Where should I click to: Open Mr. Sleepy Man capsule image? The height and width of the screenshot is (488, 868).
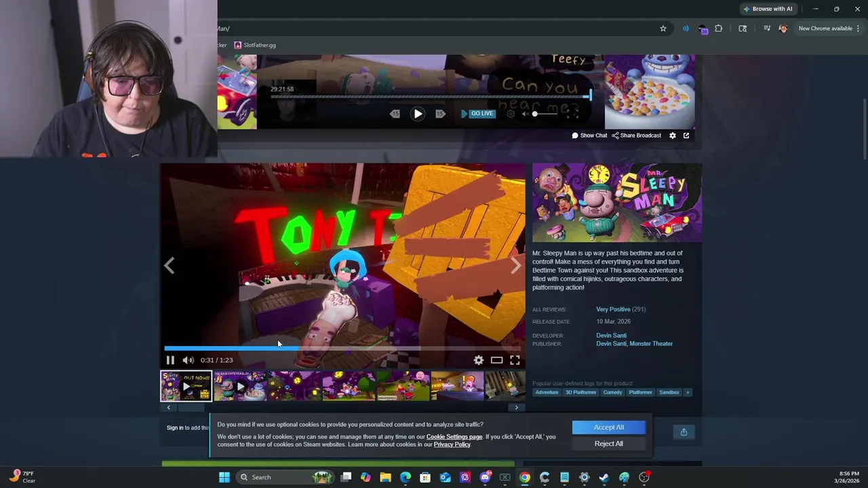coord(617,203)
